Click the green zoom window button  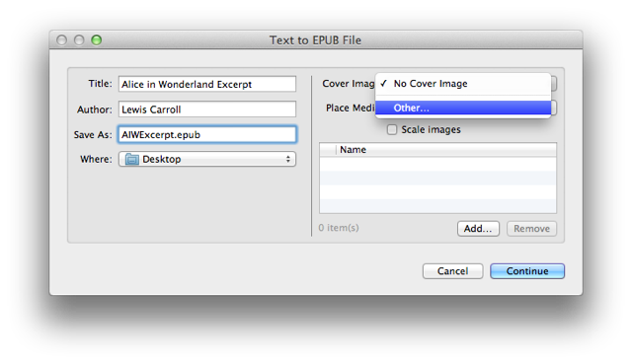97,39
